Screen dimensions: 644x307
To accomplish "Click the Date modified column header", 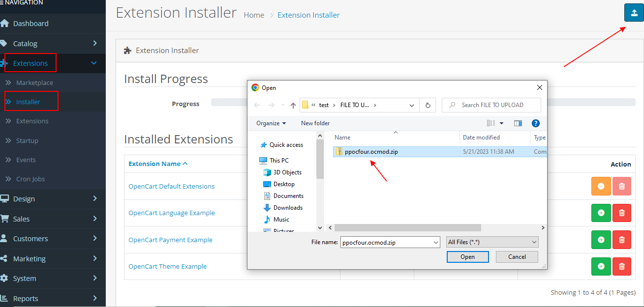I will pyautogui.click(x=495, y=138).
